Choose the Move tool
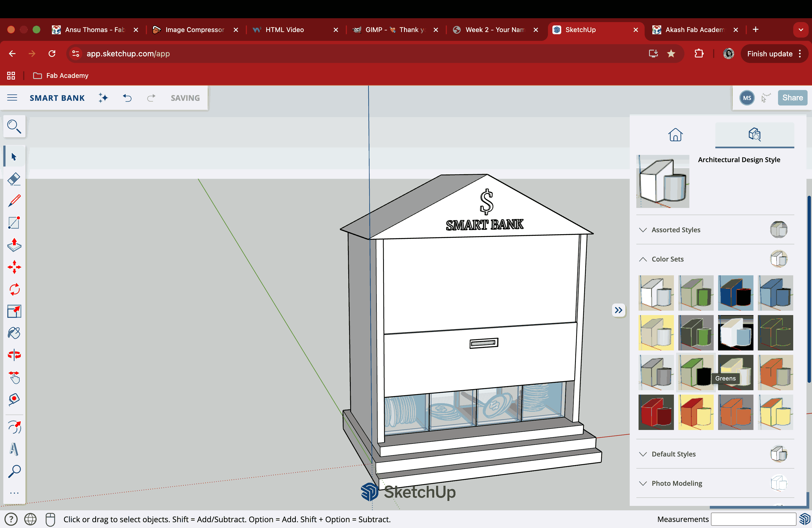 pyautogui.click(x=14, y=267)
